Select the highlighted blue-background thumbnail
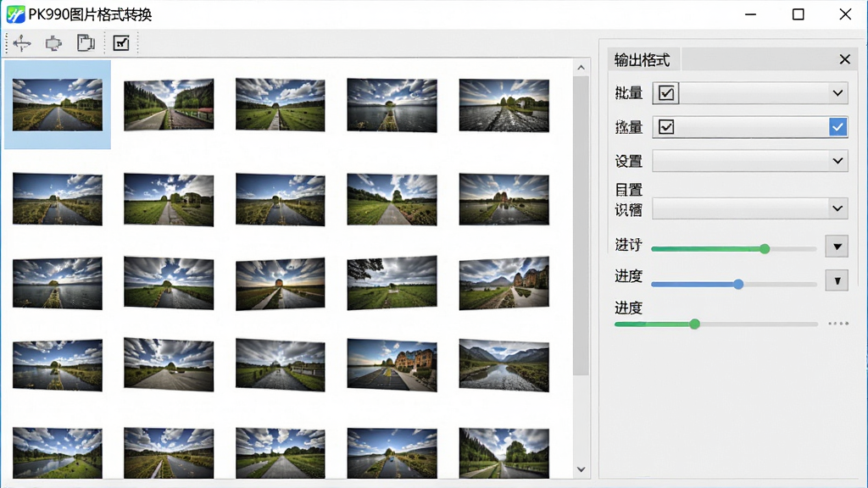 (x=58, y=104)
